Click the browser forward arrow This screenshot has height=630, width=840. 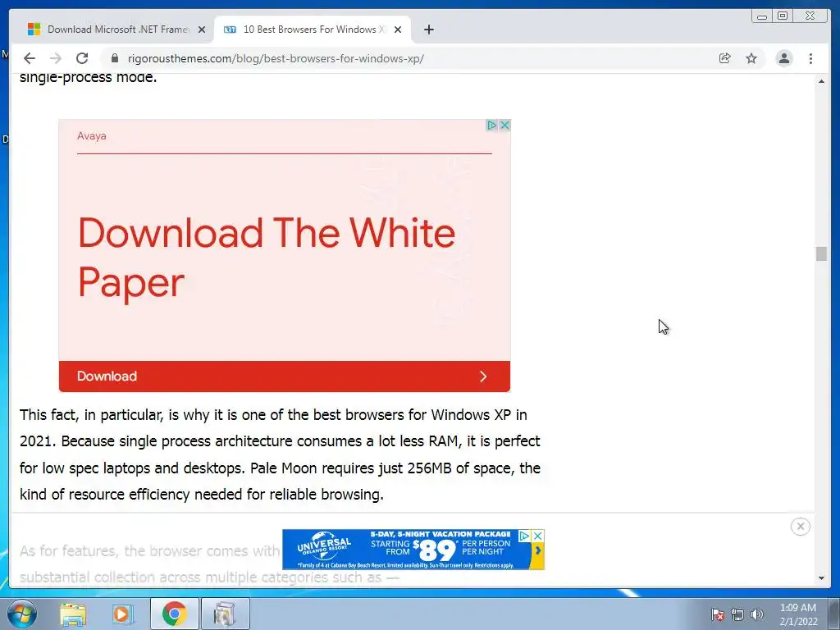click(x=56, y=58)
